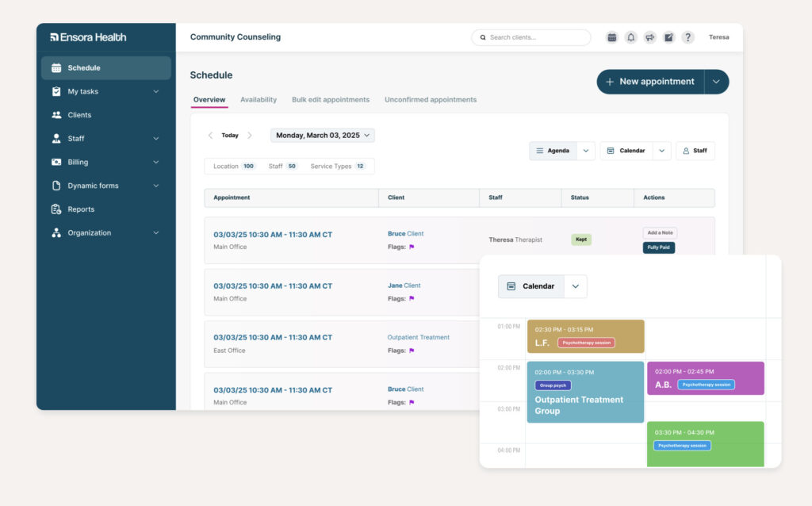Open the date picker Monday, March 03, 2025
812x506 pixels.
tap(323, 135)
